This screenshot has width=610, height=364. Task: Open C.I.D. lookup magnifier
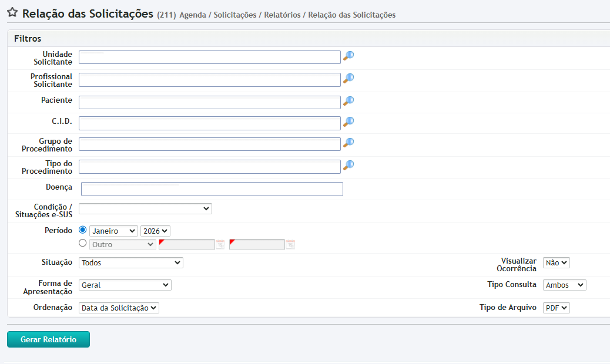point(348,122)
